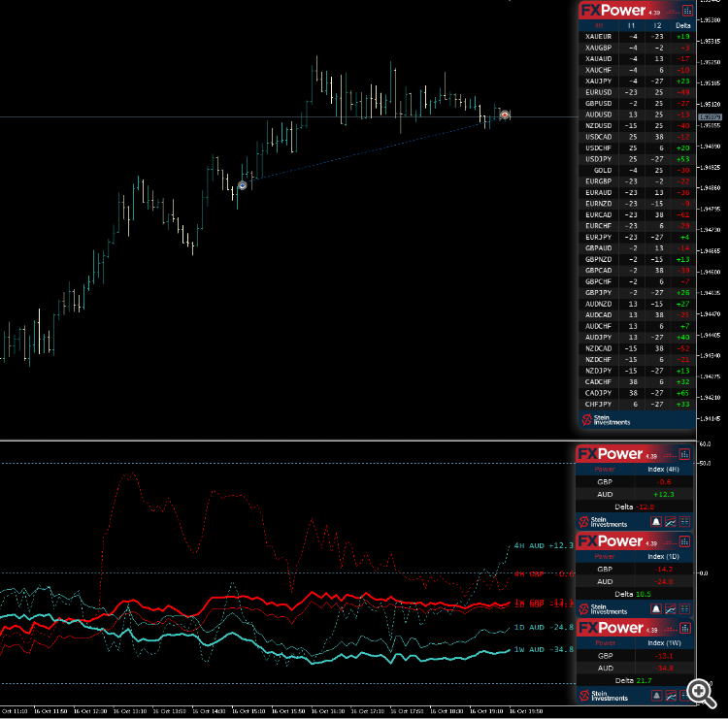Screen dimensions: 728x719
Task: Click the I1 column header
Action: click(x=632, y=25)
